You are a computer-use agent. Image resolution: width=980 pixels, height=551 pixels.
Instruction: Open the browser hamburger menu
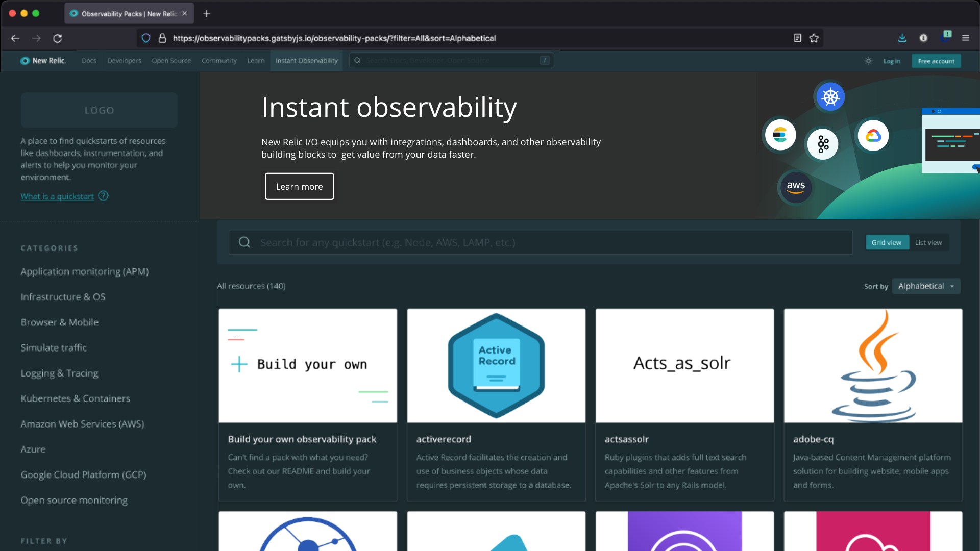point(965,38)
